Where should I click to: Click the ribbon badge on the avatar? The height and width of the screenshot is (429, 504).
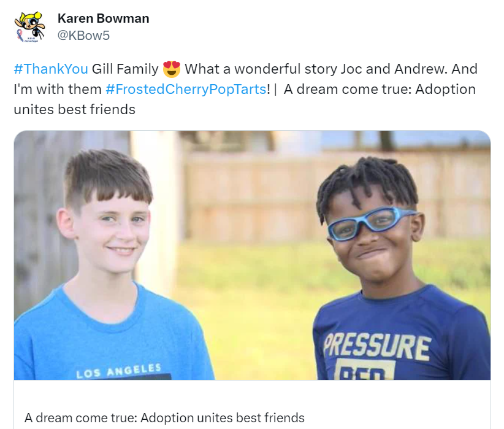tap(20, 35)
